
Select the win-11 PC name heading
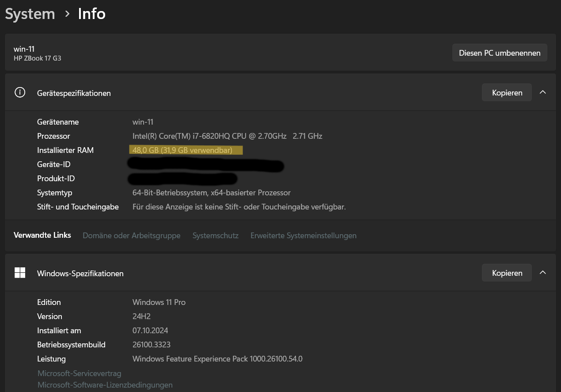coord(24,49)
